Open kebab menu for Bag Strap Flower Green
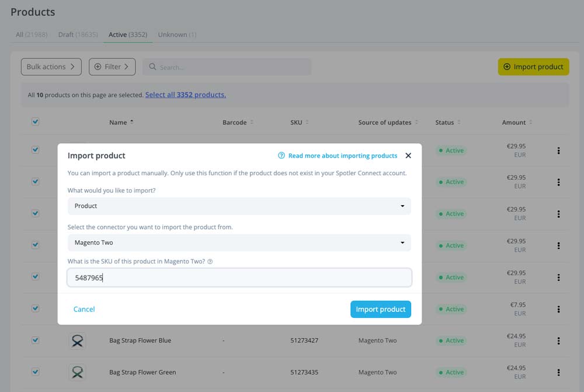Screen dimensions: 584x392 [x=558, y=372]
